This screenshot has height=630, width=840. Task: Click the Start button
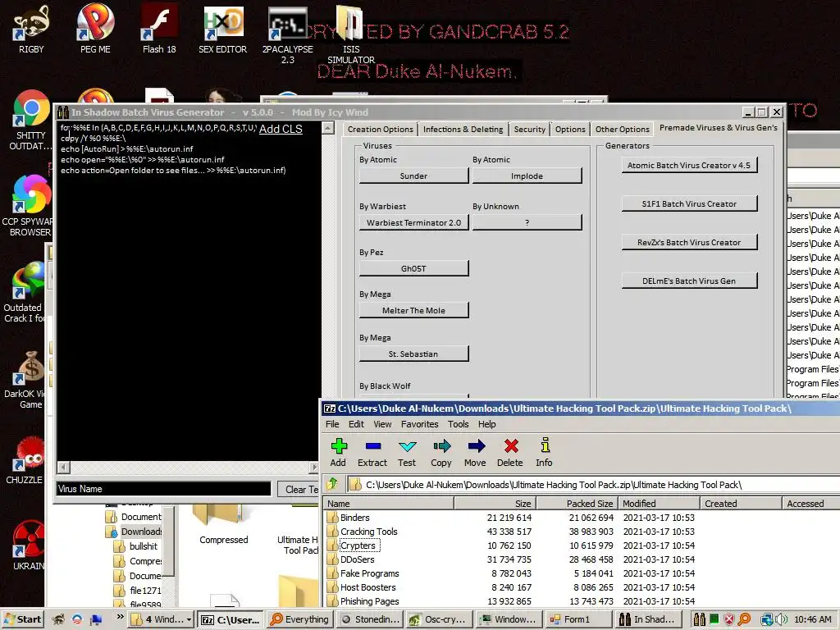pyautogui.click(x=22, y=619)
